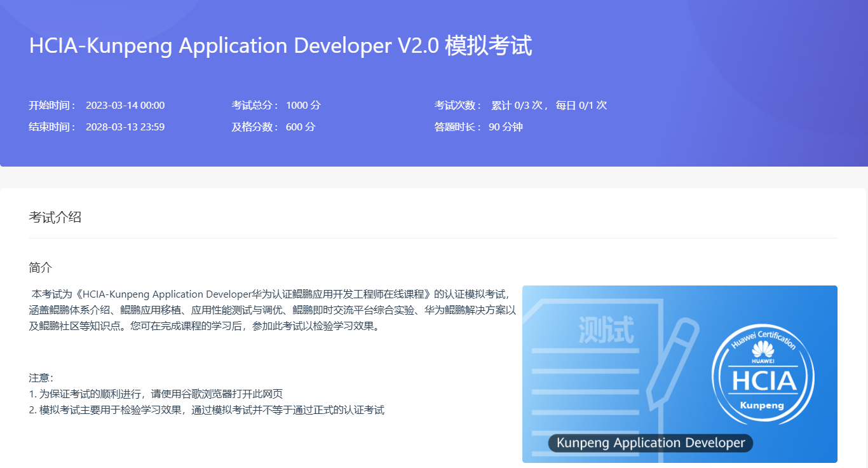The width and height of the screenshot is (868, 468).
Task: Click the attempts count 累计 0/3 次
Action: click(x=516, y=106)
